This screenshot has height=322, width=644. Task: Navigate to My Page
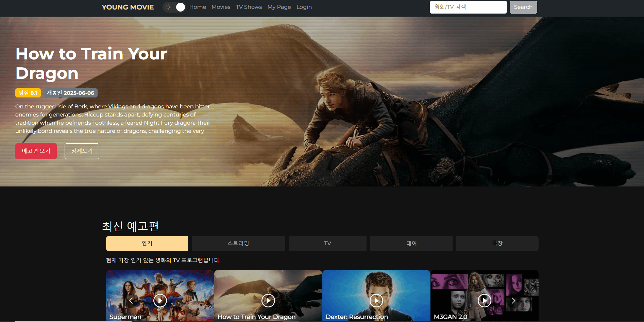(279, 7)
